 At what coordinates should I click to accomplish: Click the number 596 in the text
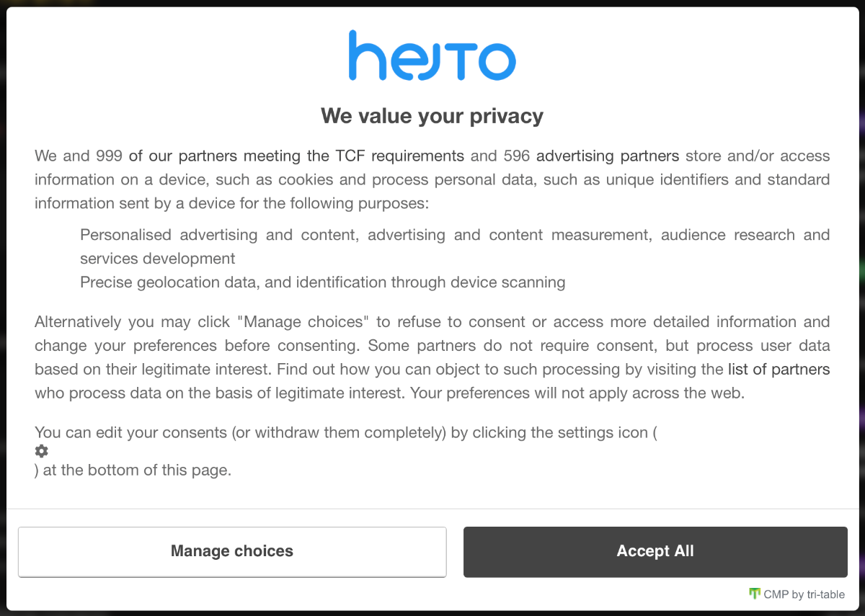coord(516,156)
